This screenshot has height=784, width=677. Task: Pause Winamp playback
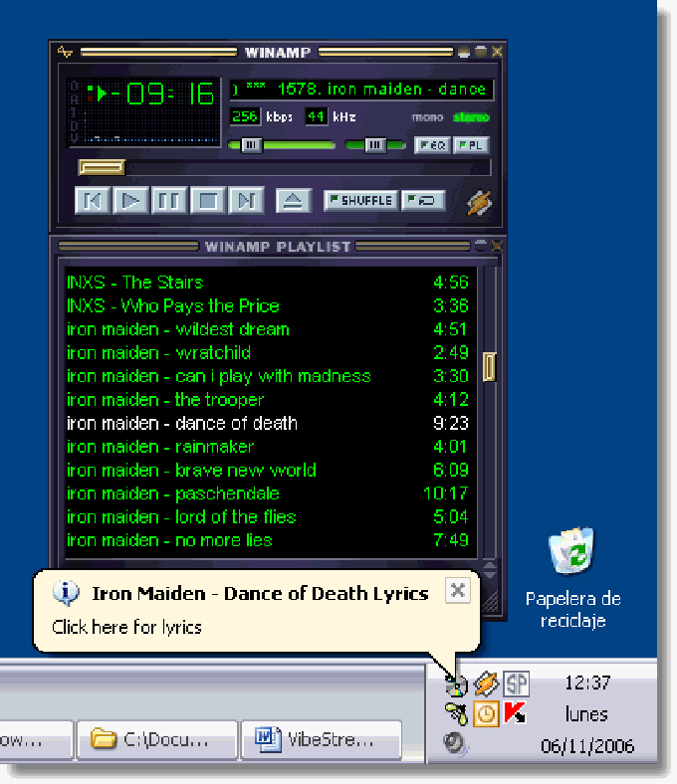click(x=169, y=201)
